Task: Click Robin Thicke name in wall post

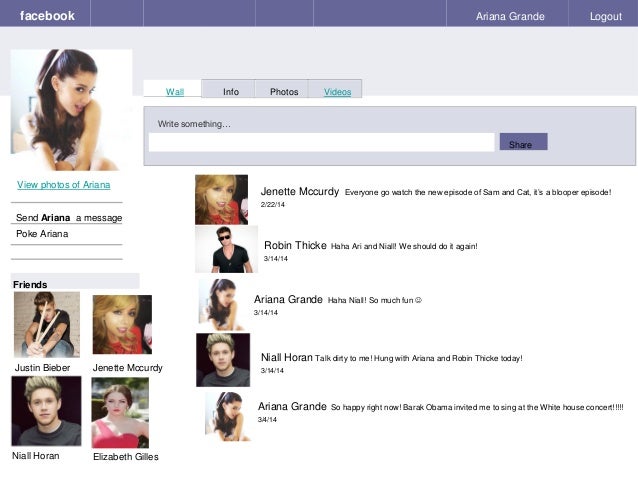Action: point(295,245)
